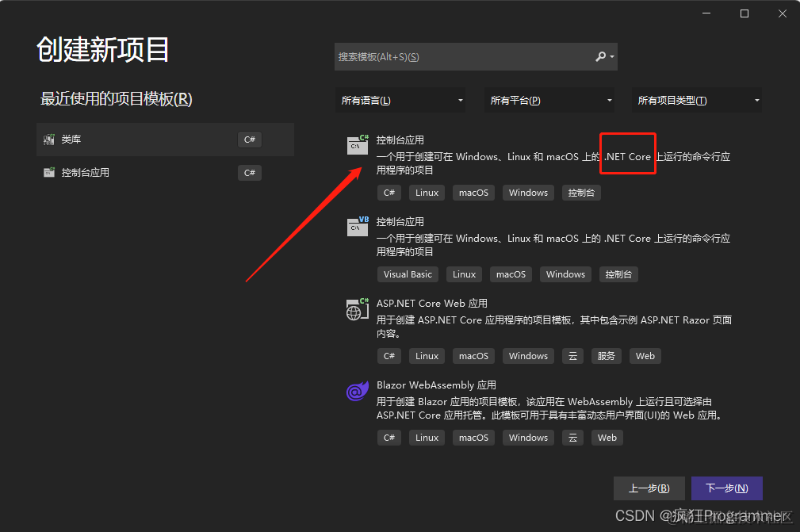Image resolution: width=800 pixels, height=532 pixels.
Task: Click the 控制台应用 icon in recent templates
Action: 48,172
